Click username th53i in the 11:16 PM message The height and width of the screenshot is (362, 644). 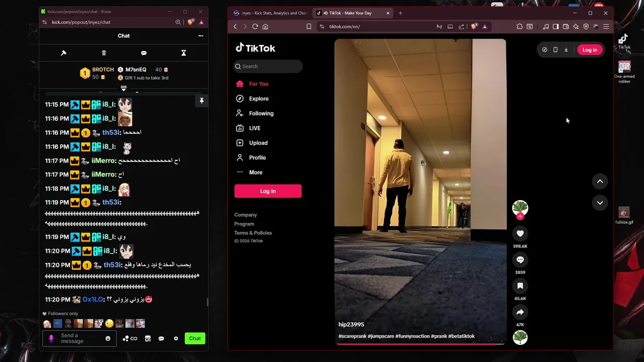[112, 132]
